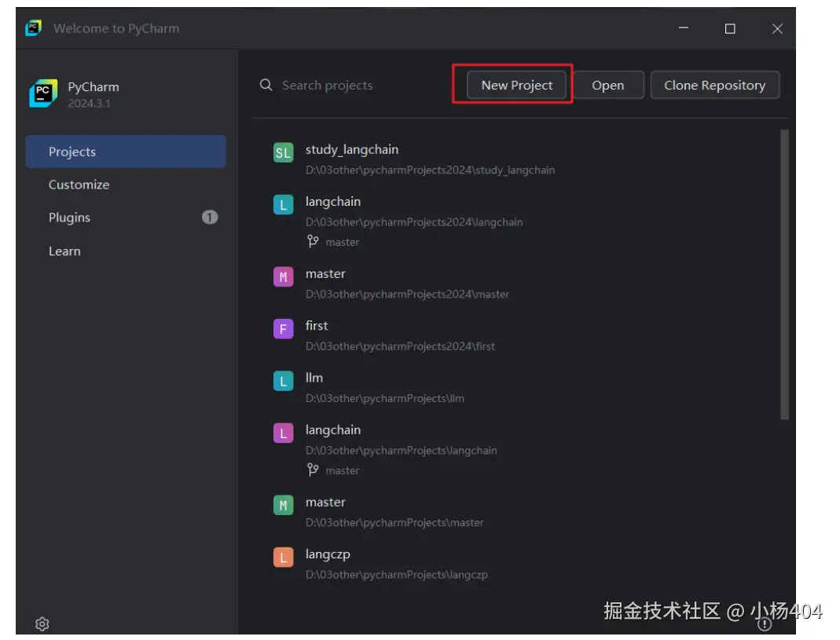Click path D:\03other\pycharmProjects2024\study_langchain
The width and height of the screenshot is (840, 640).
click(430, 170)
